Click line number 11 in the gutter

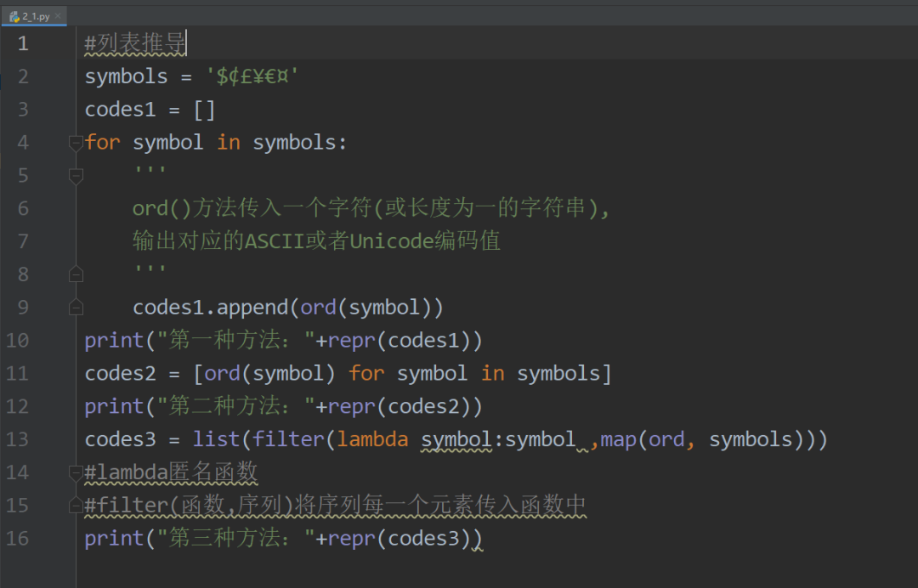(x=17, y=373)
